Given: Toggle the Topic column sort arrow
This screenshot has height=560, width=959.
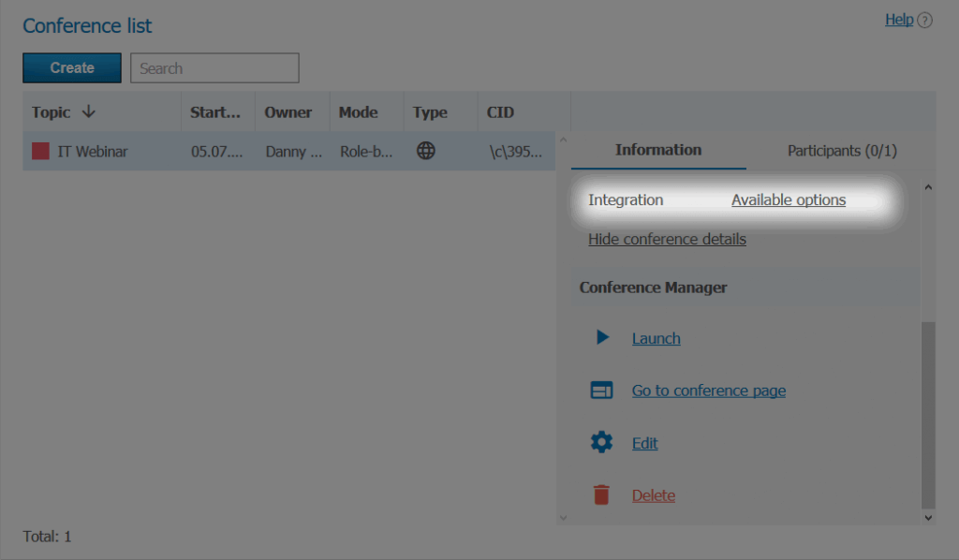Looking at the screenshot, I should click(89, 112).
